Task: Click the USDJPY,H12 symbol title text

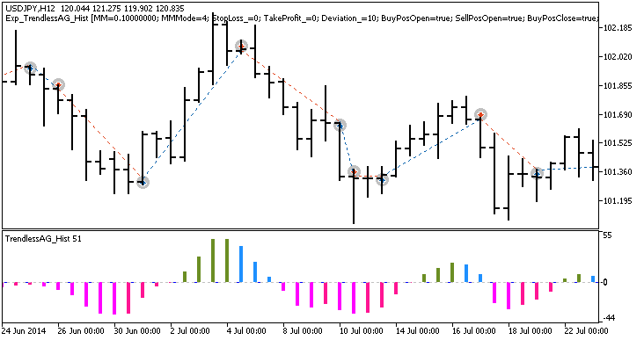Action: [31, 8]
